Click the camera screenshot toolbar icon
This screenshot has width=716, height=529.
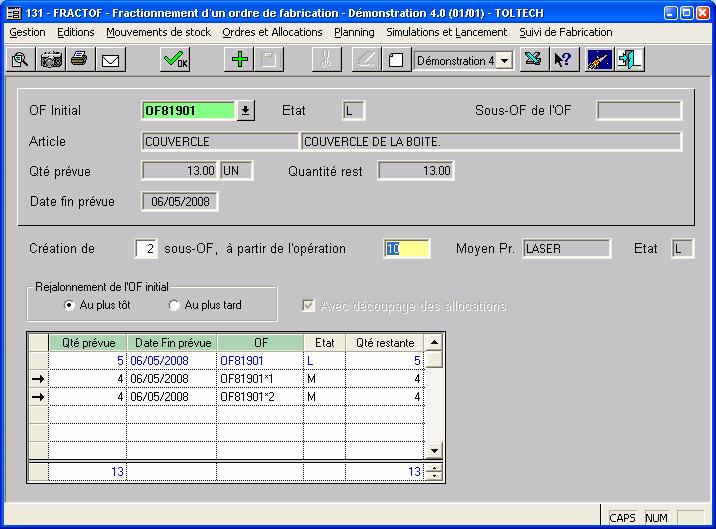(51, 60)
